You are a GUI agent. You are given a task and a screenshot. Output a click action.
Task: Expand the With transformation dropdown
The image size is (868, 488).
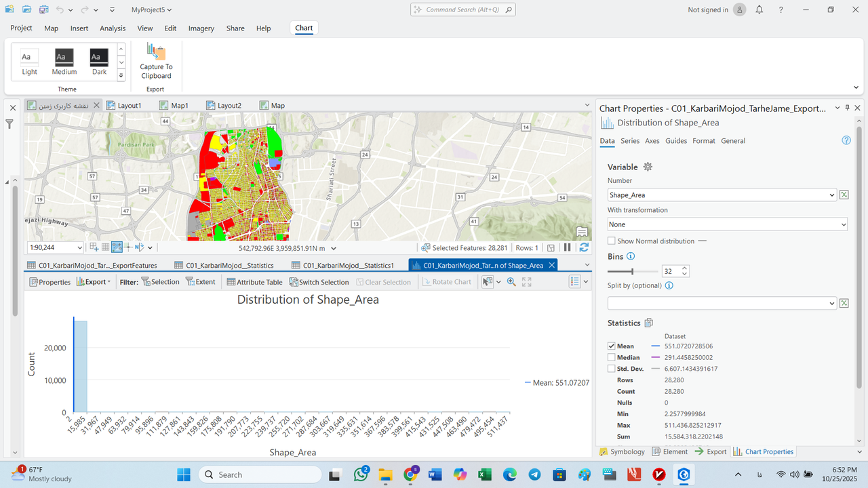click(x=843, y=224)
